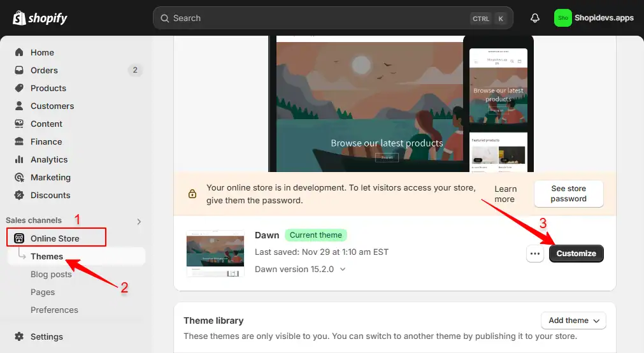The image size is (644, 353).
Task: Click the Customers person icon
Action: click(19, 106)
